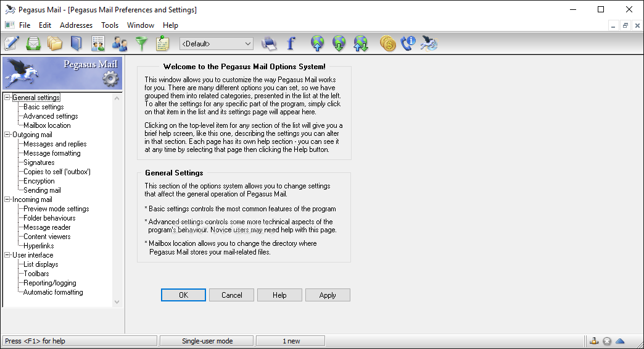Click the blue triangle status bar icon
Viewport: 644px width, 349px height.
[x=620, y=341]
